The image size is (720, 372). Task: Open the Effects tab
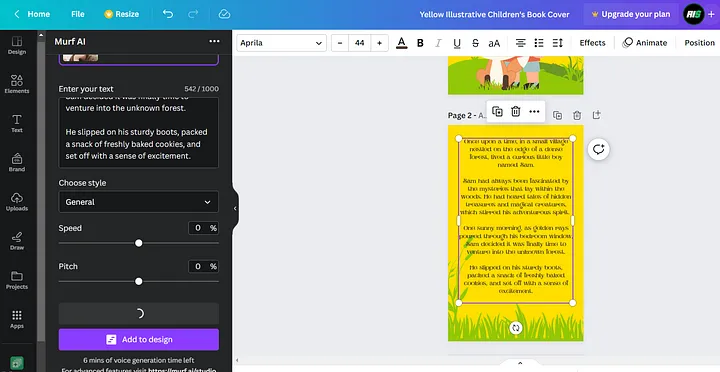pyautogui.click(x=592, y=43)
